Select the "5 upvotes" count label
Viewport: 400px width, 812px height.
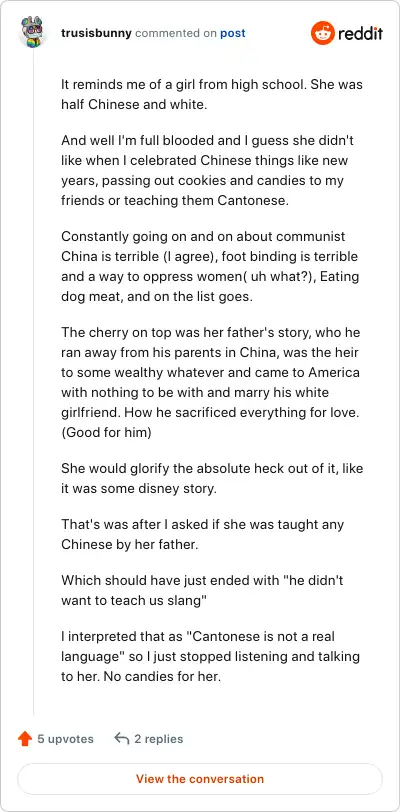65,739
